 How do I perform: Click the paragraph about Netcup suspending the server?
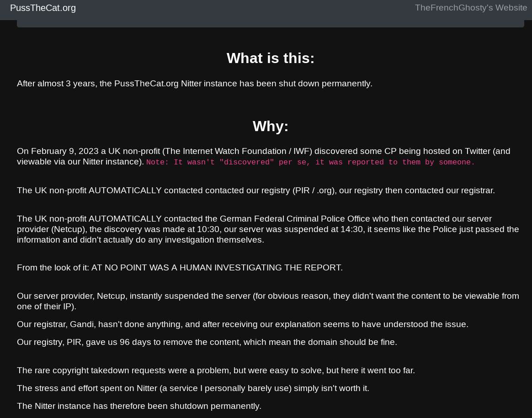click(268, 301)
